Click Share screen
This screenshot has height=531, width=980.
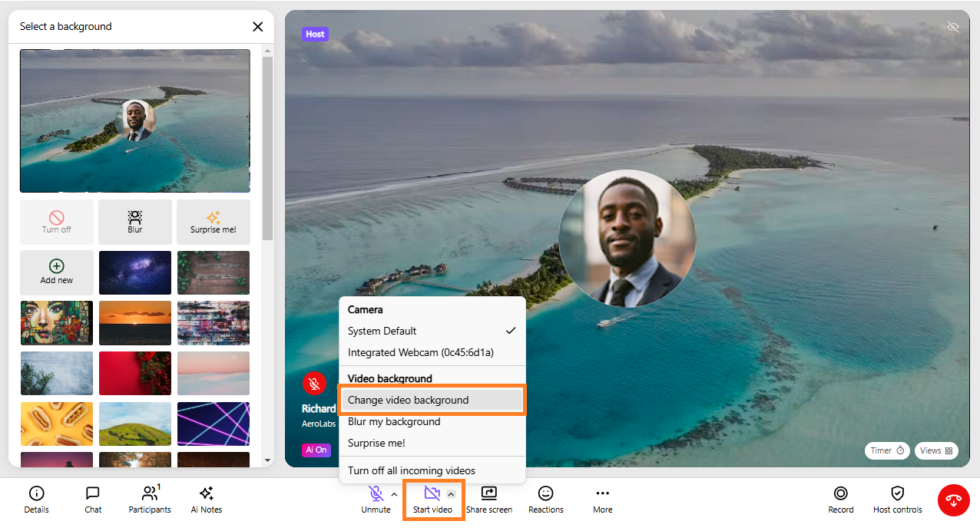pos(489,500)
